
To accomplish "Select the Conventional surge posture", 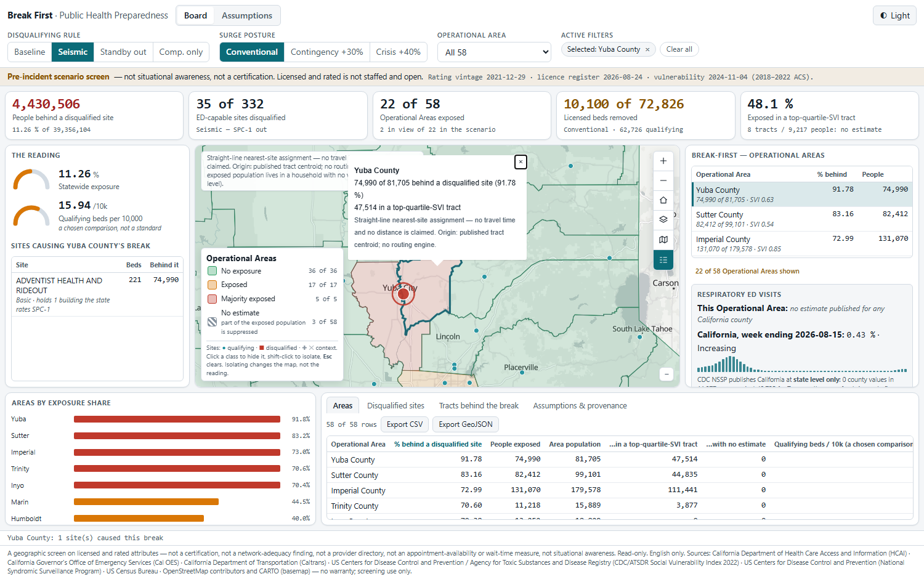I will click(252, 52).
